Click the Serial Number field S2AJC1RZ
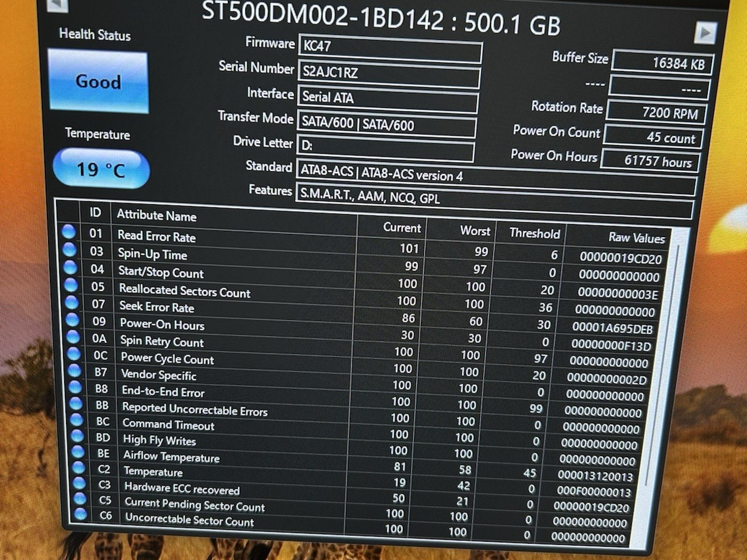This screenshot has height=560, width=747. pyautogui.click(x=388, y=75)
